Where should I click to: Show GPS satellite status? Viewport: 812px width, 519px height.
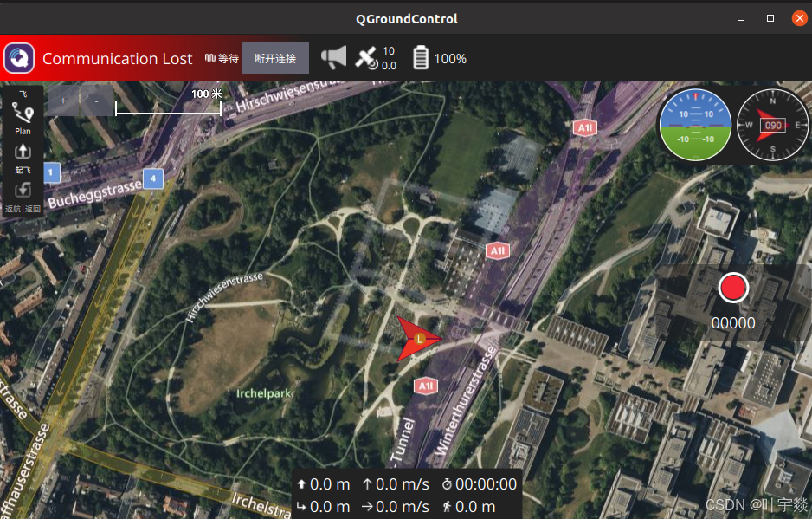tap(376, 58)
